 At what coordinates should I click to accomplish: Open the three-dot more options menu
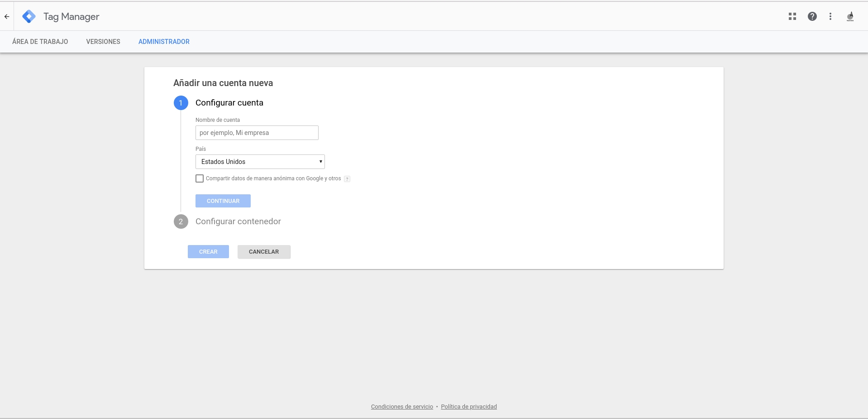[x=830, y=16]
